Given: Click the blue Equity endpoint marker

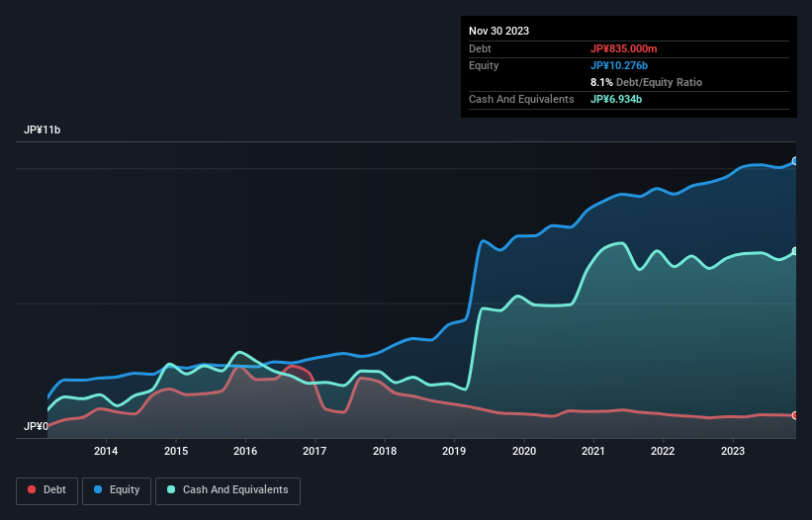Looking at the screenshot, I should [x=794, y=161].
